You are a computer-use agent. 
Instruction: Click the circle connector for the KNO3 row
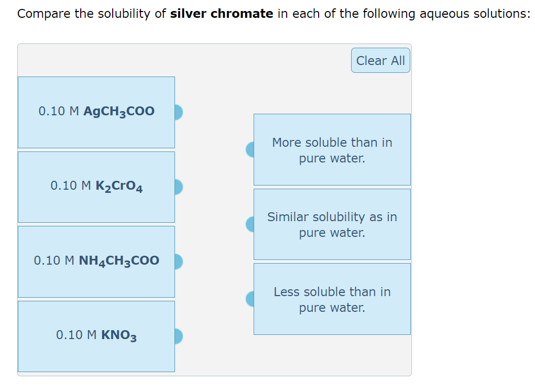point(178,336)
